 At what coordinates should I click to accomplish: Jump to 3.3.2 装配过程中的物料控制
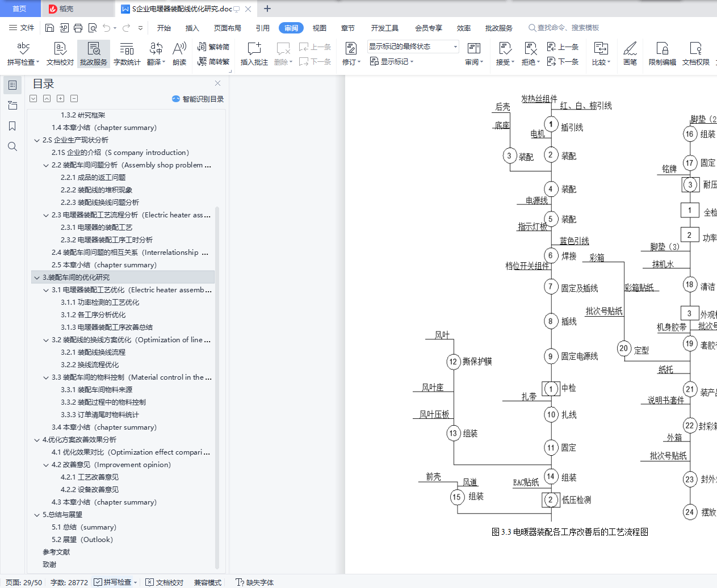pos(103,402)
